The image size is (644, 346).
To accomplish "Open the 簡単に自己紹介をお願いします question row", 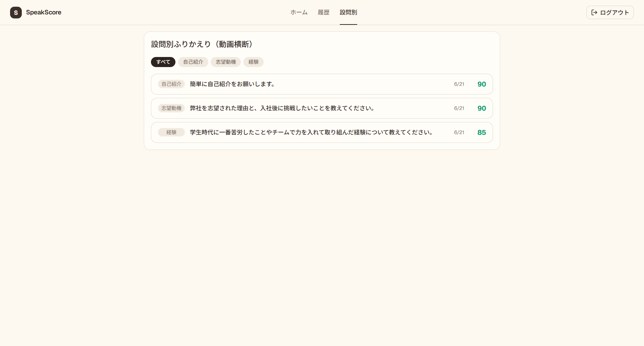I will click(x=322, y=84).
